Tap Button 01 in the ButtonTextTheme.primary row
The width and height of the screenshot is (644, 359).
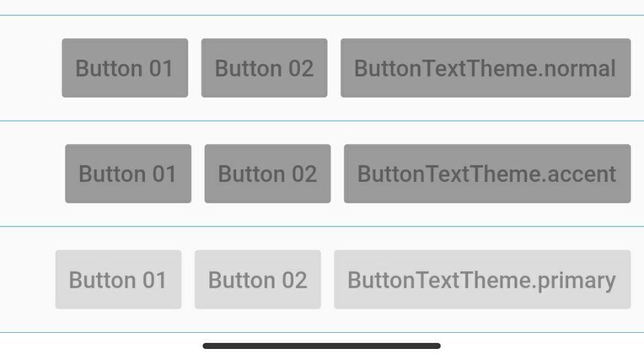click(118, 280)
